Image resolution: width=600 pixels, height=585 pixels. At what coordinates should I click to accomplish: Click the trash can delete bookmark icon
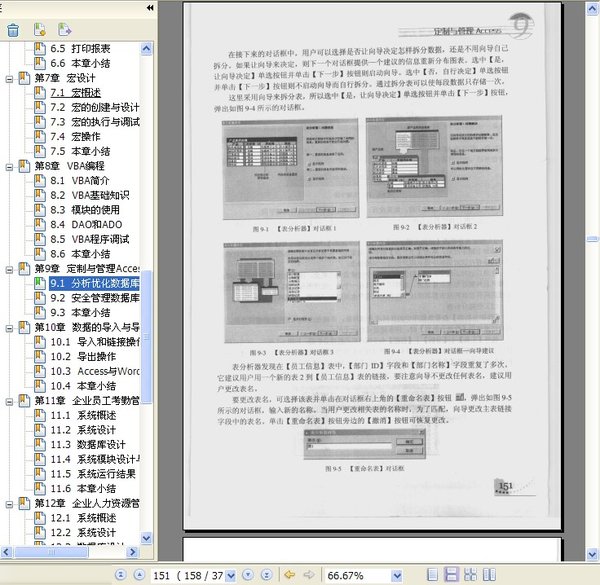(x=13, y=30)
